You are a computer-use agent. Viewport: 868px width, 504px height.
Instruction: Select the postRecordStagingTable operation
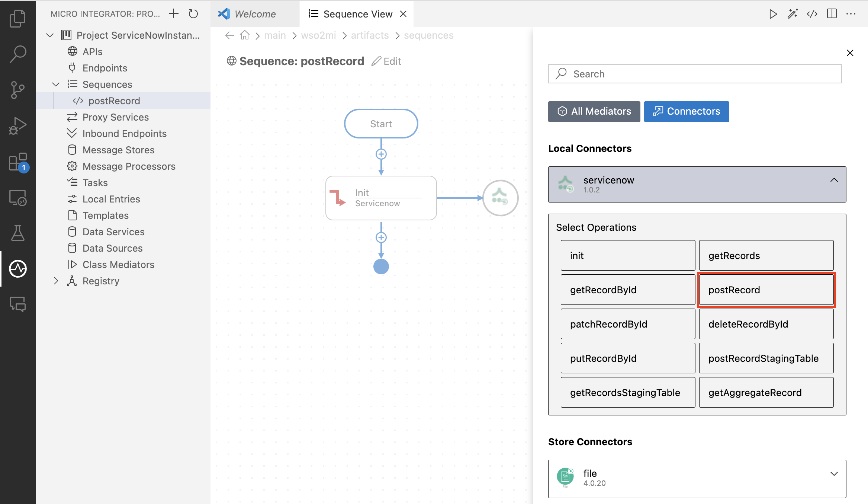(x=766, y=358)
